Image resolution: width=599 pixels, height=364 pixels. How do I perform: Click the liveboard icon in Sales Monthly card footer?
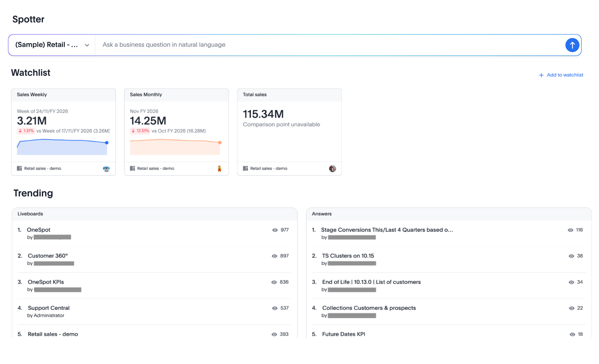tap(132, 168)
